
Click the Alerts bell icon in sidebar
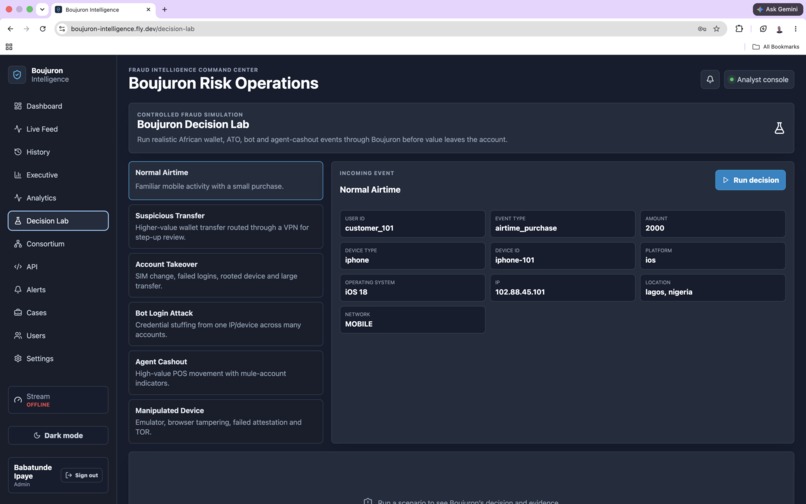(18, 290)
